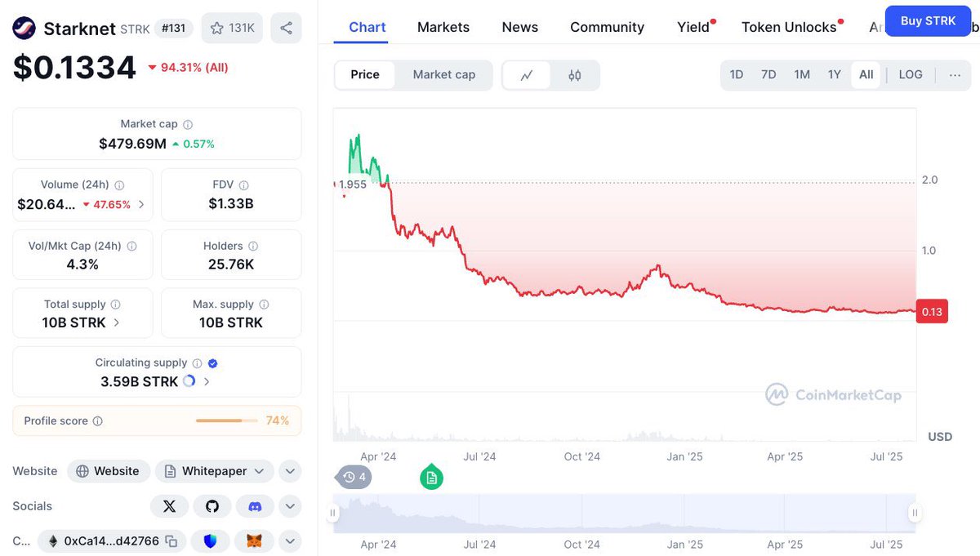Set chart range to 1D
This screenshot has width=980, height=556.
click(x=737, y=74)
